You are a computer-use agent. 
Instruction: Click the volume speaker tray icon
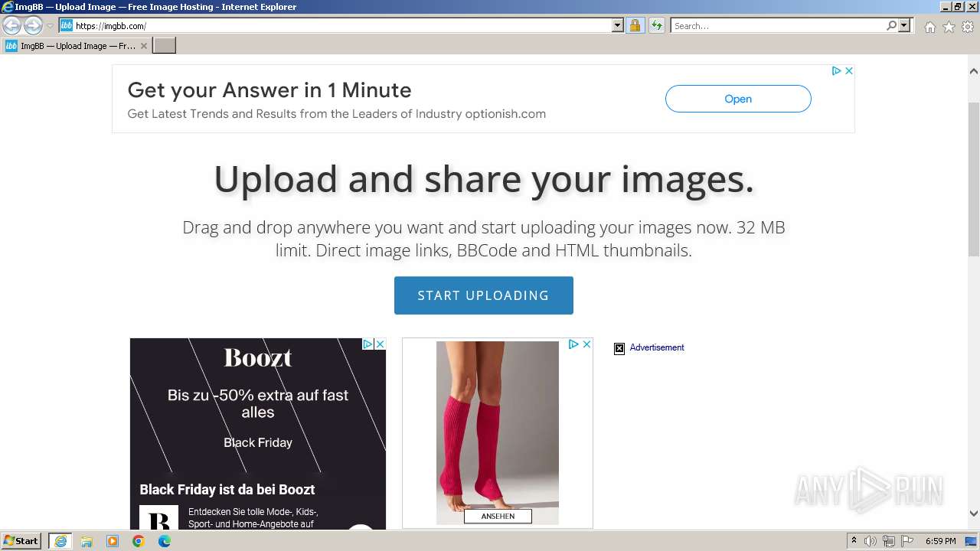point(871,541)
